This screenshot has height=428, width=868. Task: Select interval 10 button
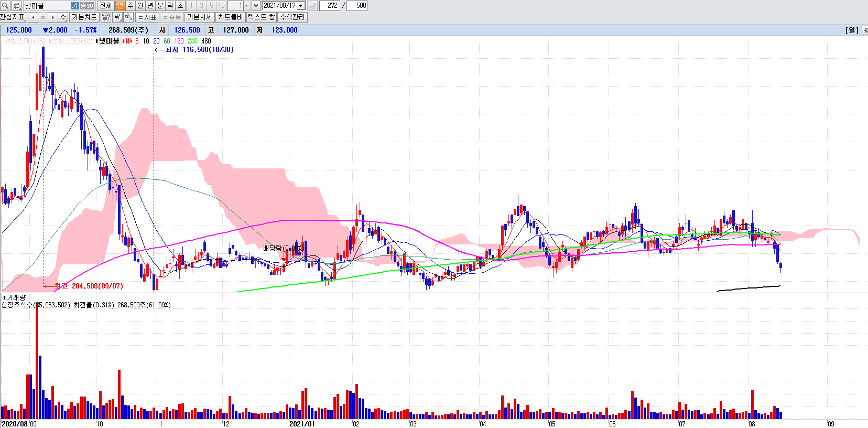221,6
